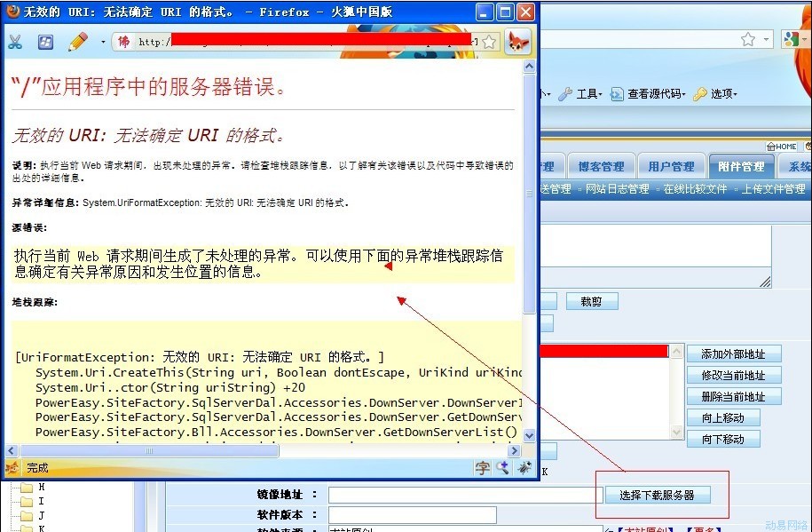This screenshot has height=532, width=812.
Task: Click the 添加外部地址 button
Action: tap(733, 354)
